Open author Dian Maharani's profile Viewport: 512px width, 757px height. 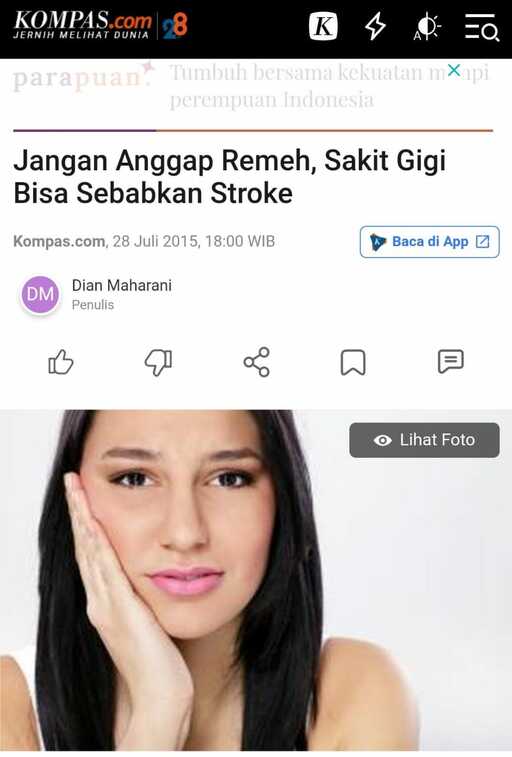click(122, 285)
